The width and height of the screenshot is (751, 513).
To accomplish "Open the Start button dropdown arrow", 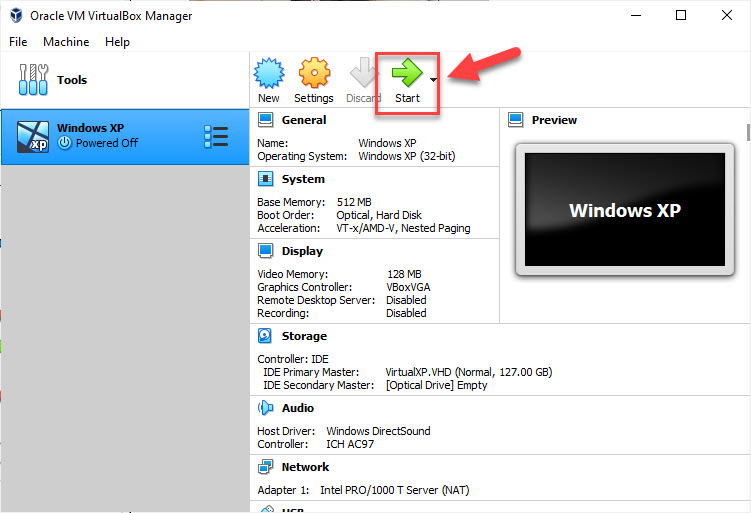I will click(433, 80).
